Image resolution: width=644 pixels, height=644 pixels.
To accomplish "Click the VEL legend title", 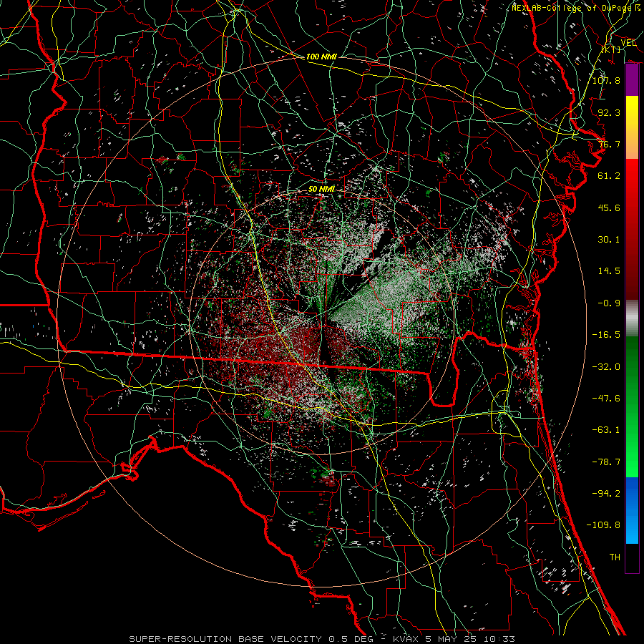I will coord(628,42).
